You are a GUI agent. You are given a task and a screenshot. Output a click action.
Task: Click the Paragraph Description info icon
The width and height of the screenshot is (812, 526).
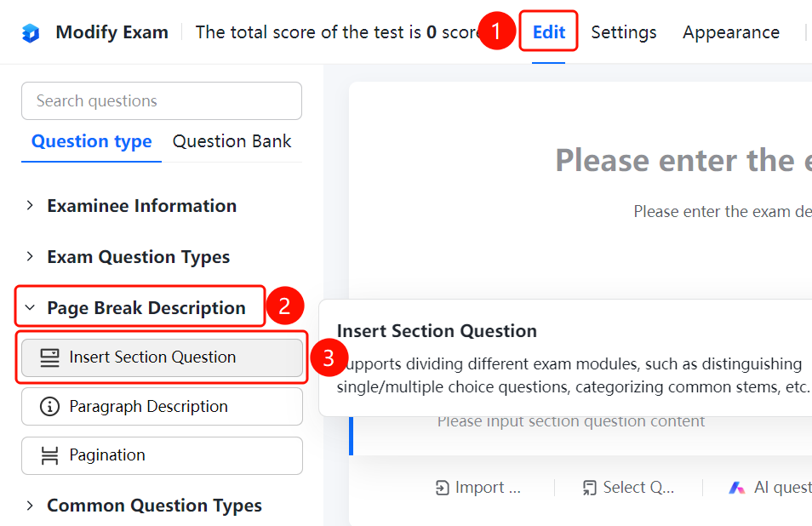[49, 407]
